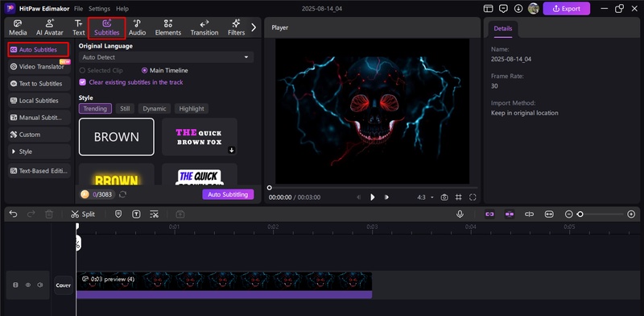Click the player progress slider

374,188
